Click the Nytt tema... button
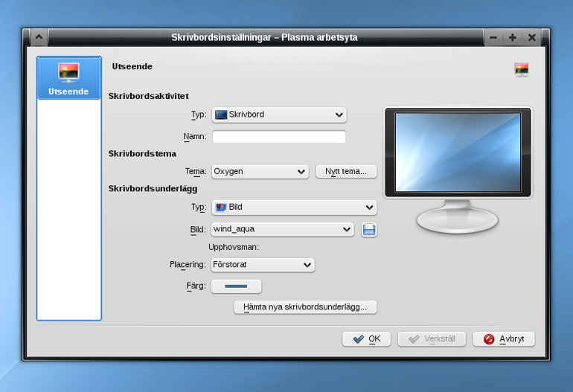Image resolution: width=573 pixels, height=392 pixels. coord(346,171)
